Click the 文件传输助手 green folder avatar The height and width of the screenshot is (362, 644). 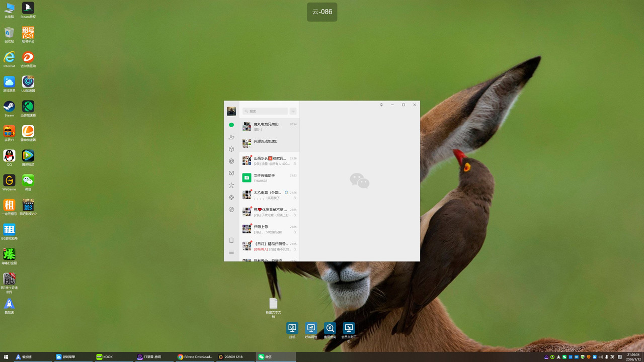tap(247, 177)
